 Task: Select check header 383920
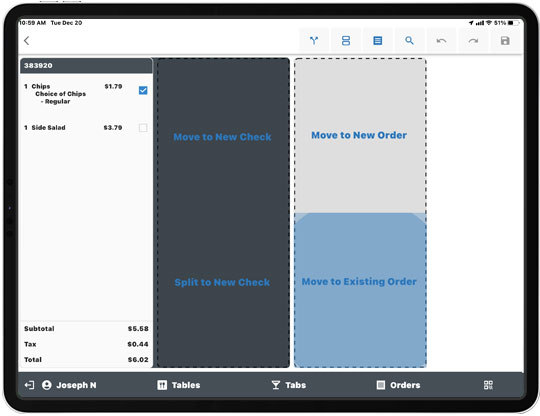86,65
